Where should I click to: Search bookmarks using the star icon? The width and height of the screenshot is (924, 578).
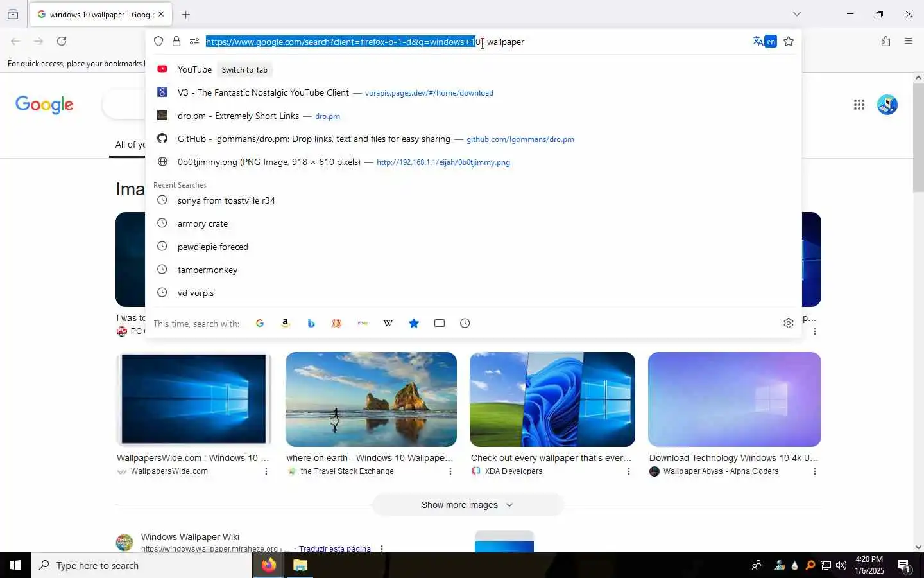click(x=414, y=323)
